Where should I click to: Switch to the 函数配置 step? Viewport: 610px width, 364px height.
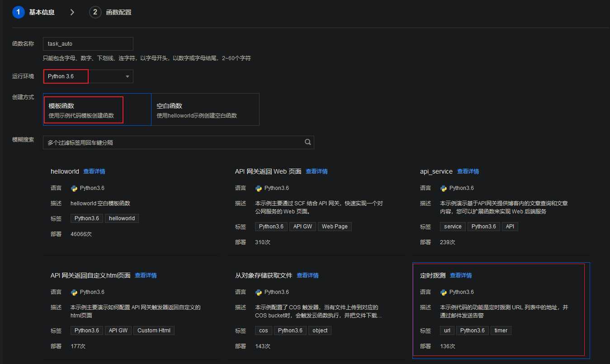click(x=118, y=12)
